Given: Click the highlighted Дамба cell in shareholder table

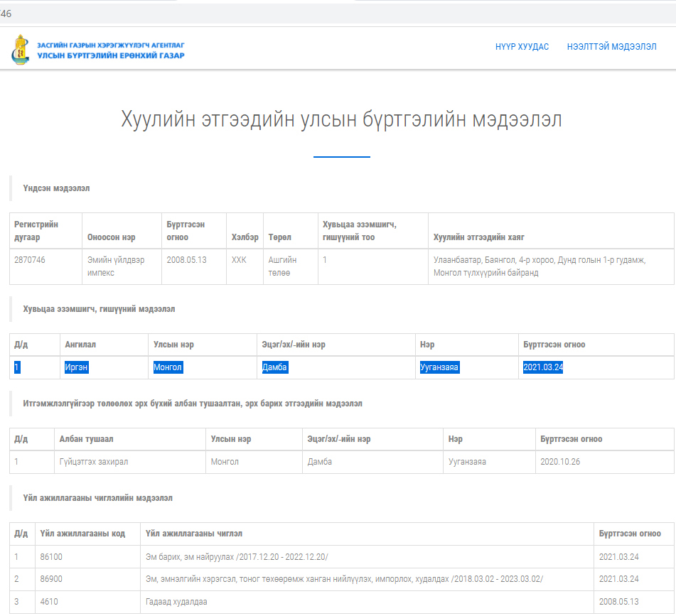Looking at the screenshot, I should click(x=274, y=367).
